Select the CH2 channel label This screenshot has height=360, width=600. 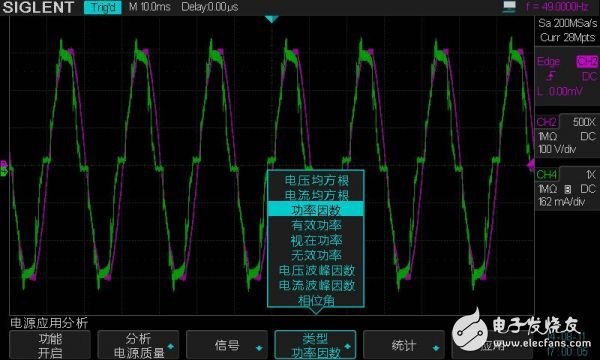coord(546,122)
